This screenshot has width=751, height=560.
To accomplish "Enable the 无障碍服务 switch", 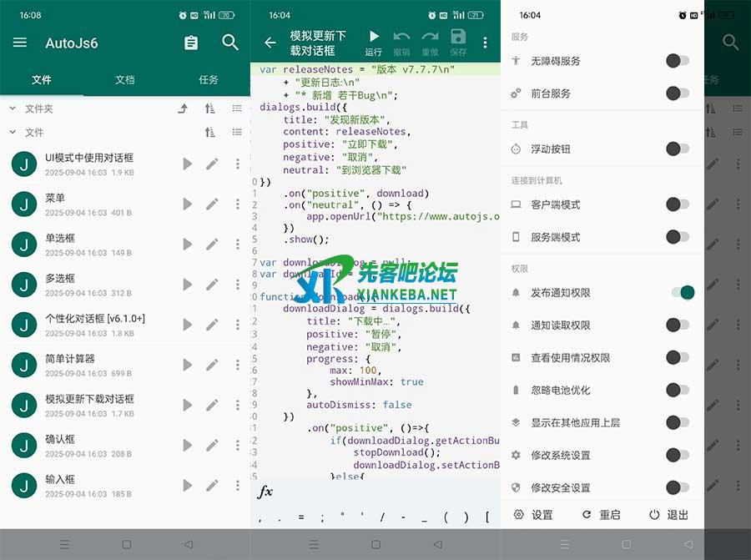I will (678, 61).
